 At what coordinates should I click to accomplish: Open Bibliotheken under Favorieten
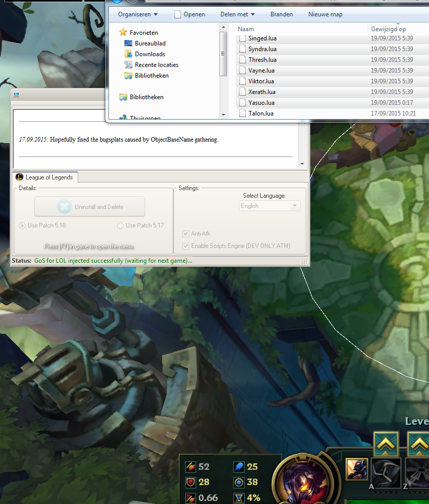pyautogui.click(x=151, y=75)
